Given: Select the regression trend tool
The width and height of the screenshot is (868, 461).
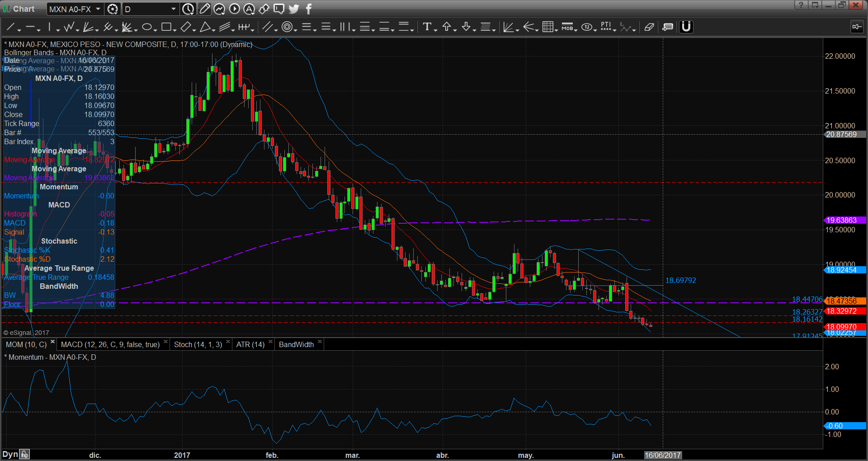Looking at the screenshot, I should (x=508, y=27).
